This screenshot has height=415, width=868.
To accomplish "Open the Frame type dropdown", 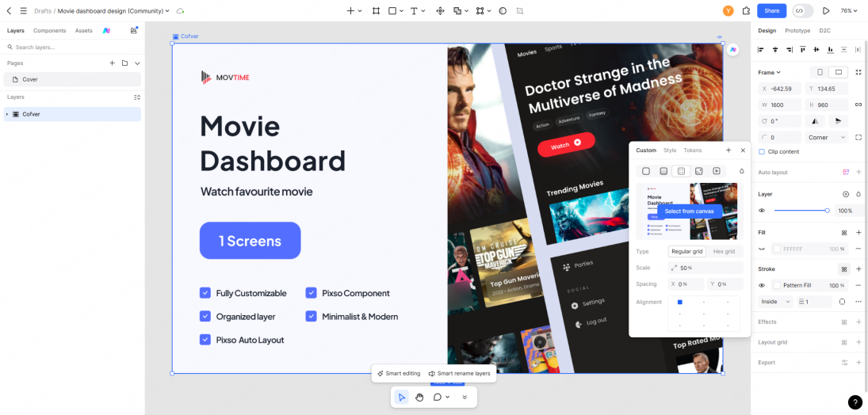I will pos(769,72).
